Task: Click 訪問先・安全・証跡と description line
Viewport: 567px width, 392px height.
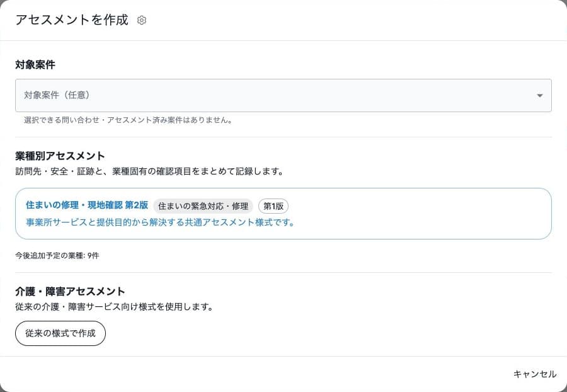Action: point(149,171)
